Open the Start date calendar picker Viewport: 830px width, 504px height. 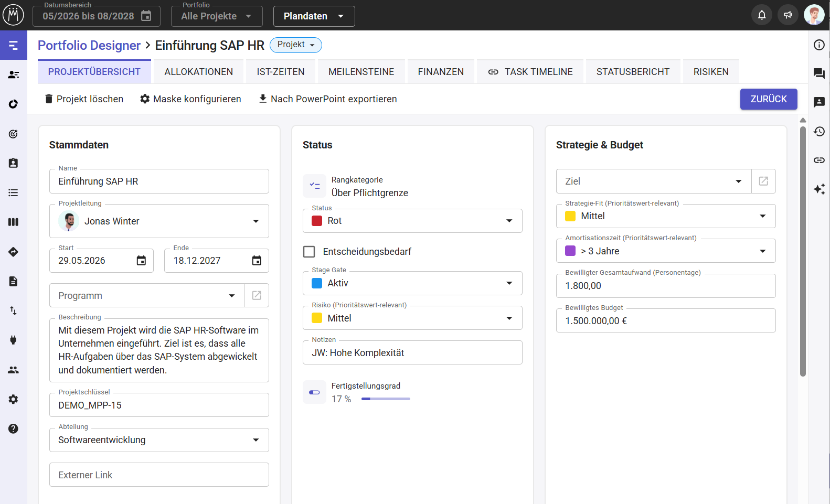point(141,261)
